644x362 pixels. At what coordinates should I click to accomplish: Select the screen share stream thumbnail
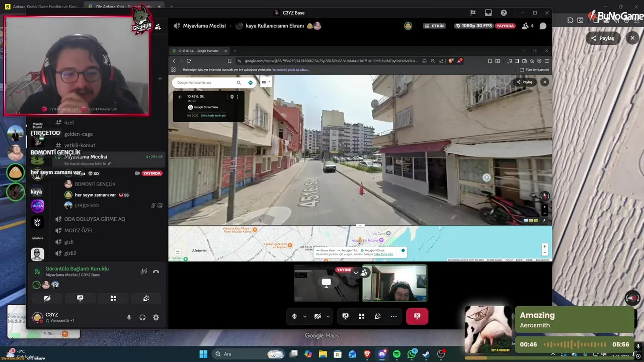coord(327,284)
